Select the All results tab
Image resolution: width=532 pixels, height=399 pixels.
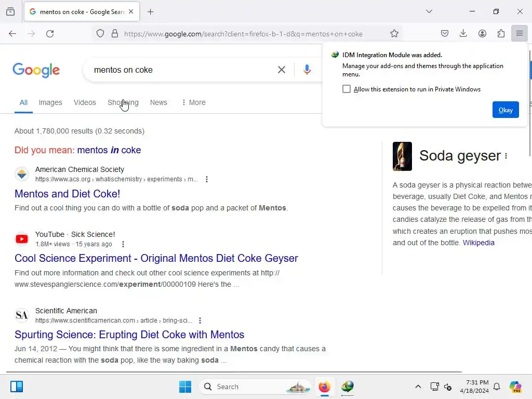23,102
